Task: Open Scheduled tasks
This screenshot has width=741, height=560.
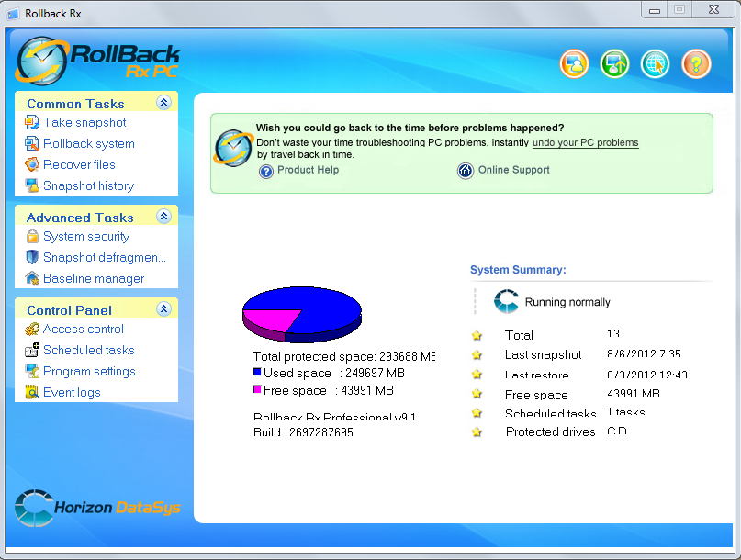Action: pos(89,350)
